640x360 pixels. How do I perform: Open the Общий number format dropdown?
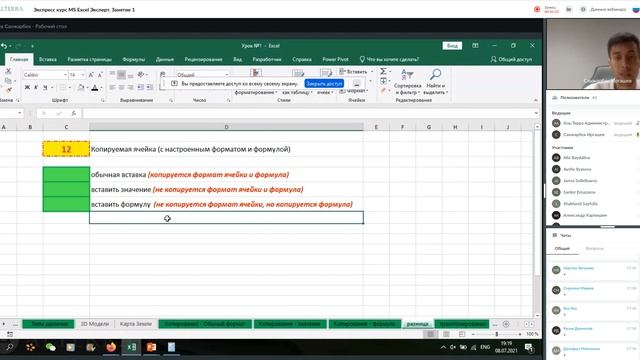pos(227,75)
